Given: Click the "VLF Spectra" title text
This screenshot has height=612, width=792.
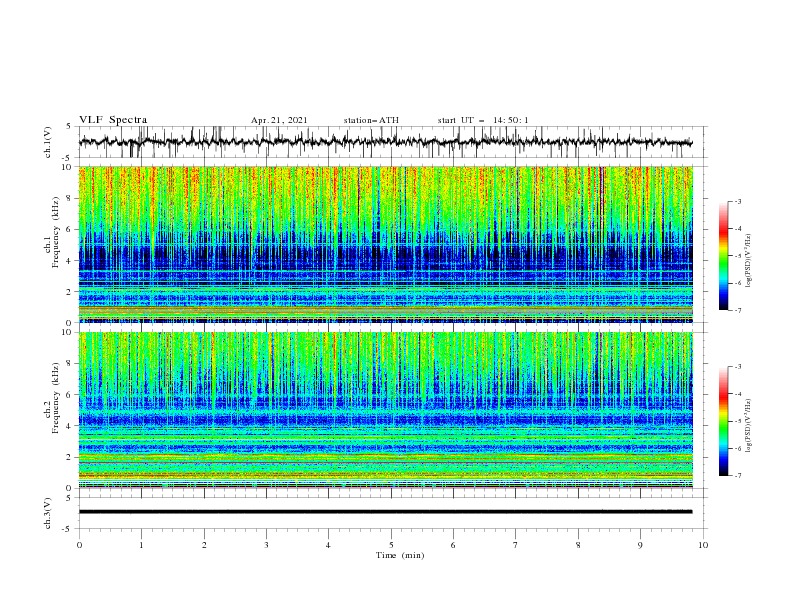Looking at the screenshot, I should point(113,120).
